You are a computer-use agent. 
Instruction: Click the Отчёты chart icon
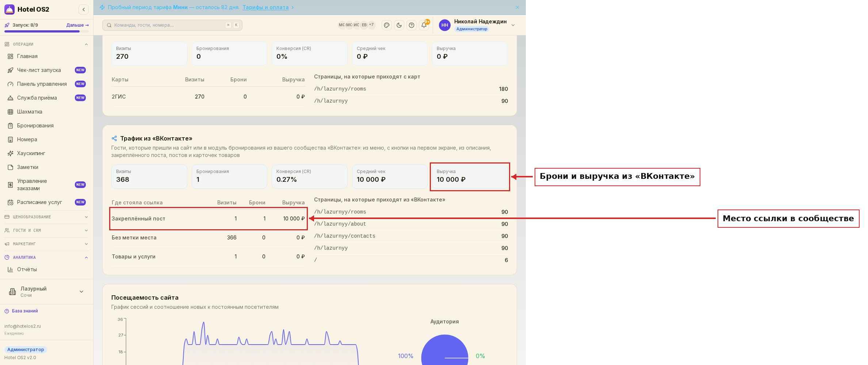pyautogui.click(x=11, y=269)
